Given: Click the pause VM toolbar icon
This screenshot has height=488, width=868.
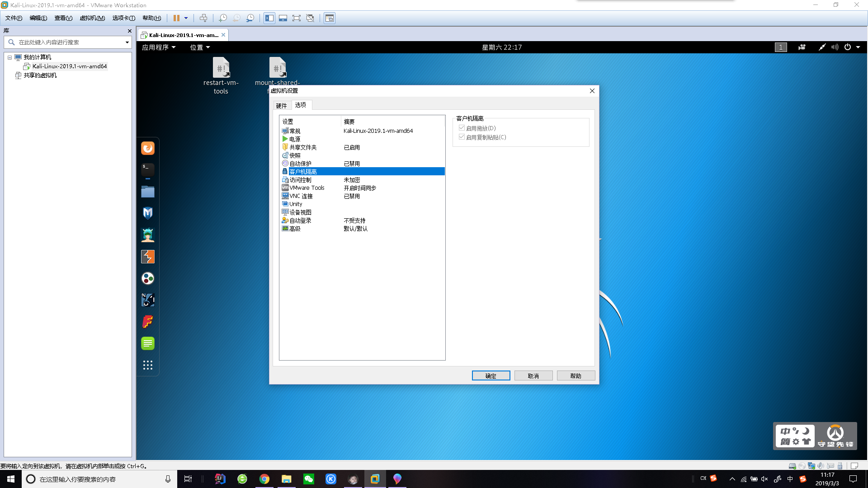Looking at the screenshot, I should pyautogui.click(x=176, y=18).
